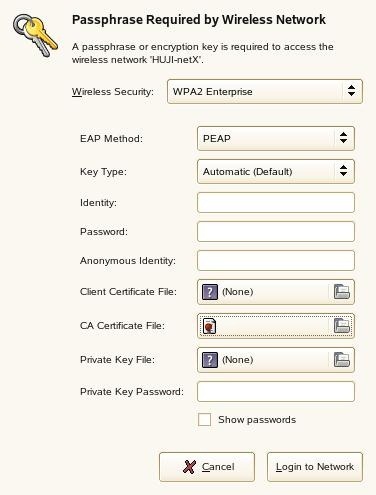
Task: Click the keys icon in dialog header
Action: coord(35,35)
